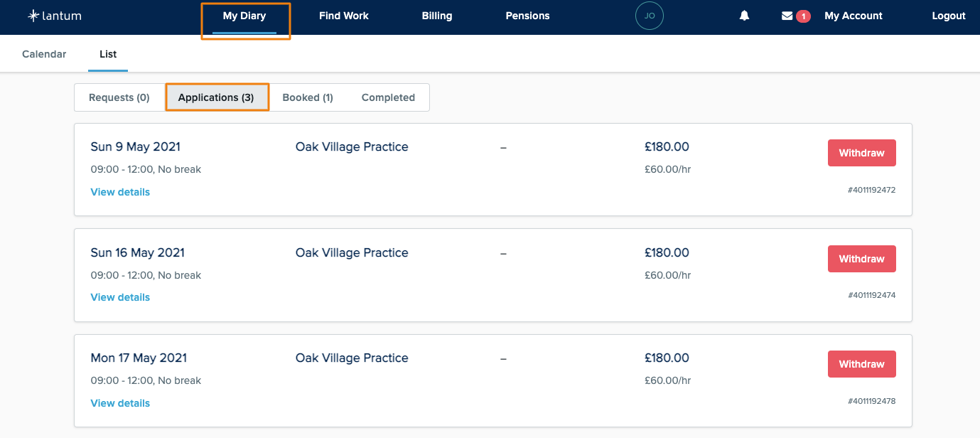Open the Pensions page
Screen dimensions: 980x438
coord(527,16)
